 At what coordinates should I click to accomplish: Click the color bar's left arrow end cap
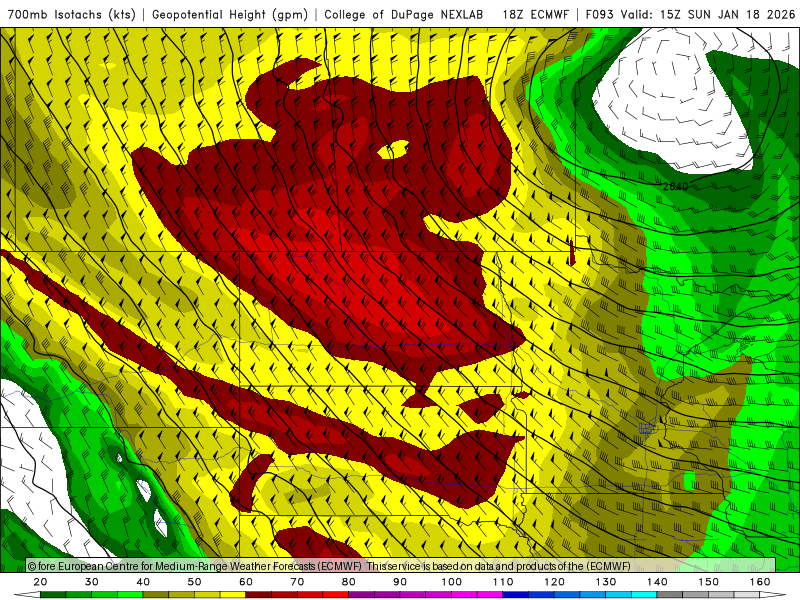click(27, 594)
